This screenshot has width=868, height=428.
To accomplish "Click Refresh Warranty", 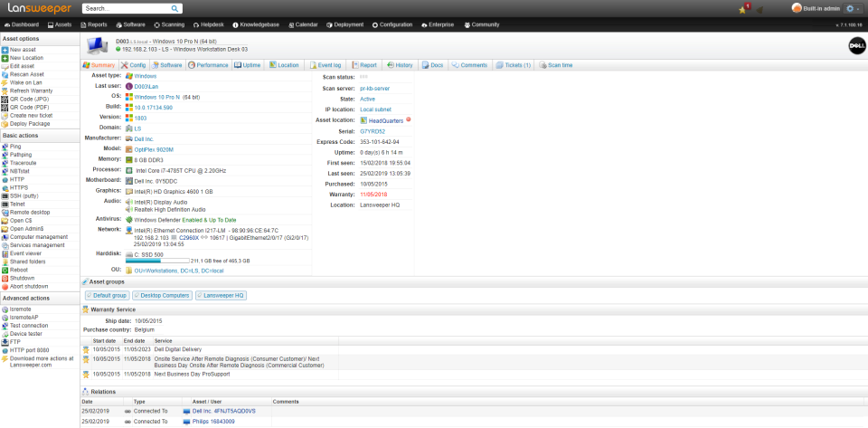I will tap(31, 90).
